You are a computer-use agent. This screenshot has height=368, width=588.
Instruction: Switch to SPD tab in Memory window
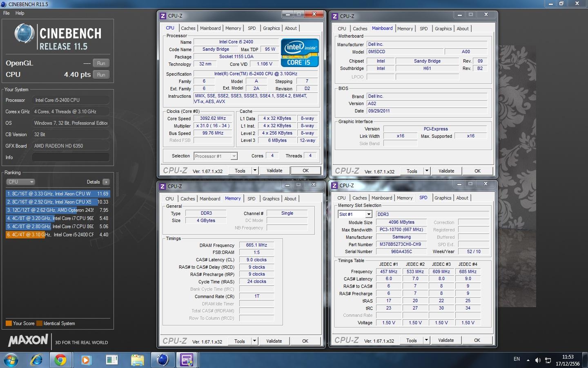tap(251, 199)
